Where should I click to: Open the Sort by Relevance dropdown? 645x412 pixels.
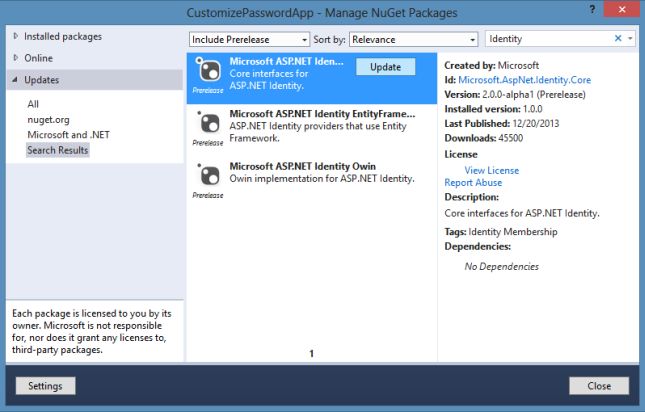point(413,39)
